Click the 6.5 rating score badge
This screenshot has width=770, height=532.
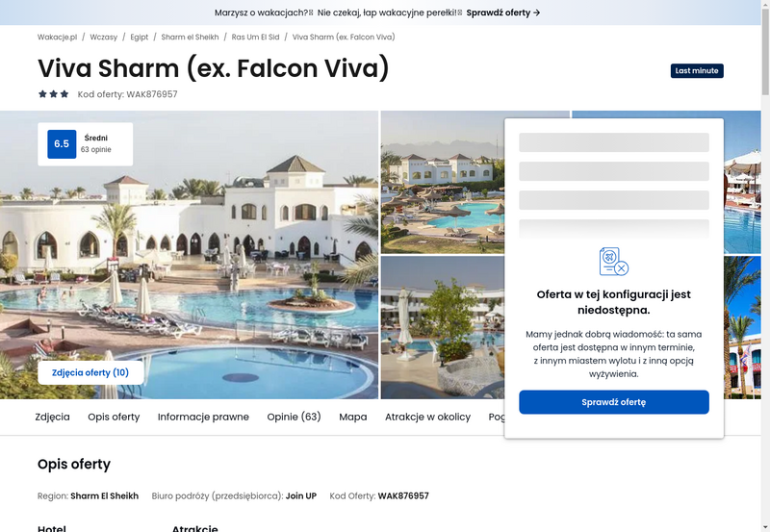(x=62, y=143)
